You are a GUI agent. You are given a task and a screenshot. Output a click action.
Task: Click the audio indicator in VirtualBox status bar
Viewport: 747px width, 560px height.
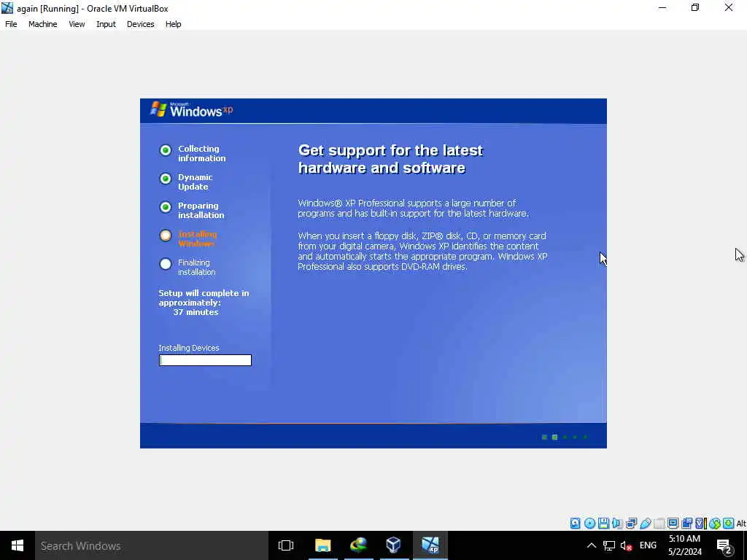point(617,524)
